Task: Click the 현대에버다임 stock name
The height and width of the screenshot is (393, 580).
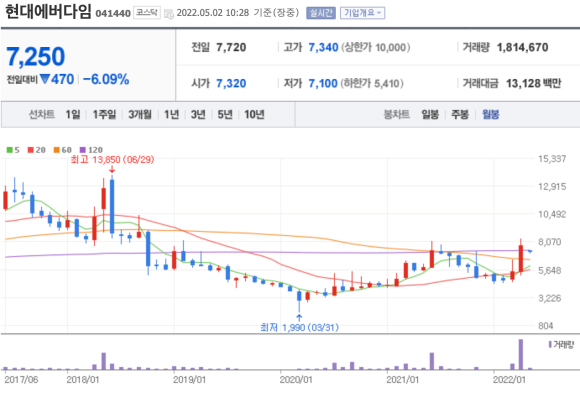Action: tap(48, 11)
